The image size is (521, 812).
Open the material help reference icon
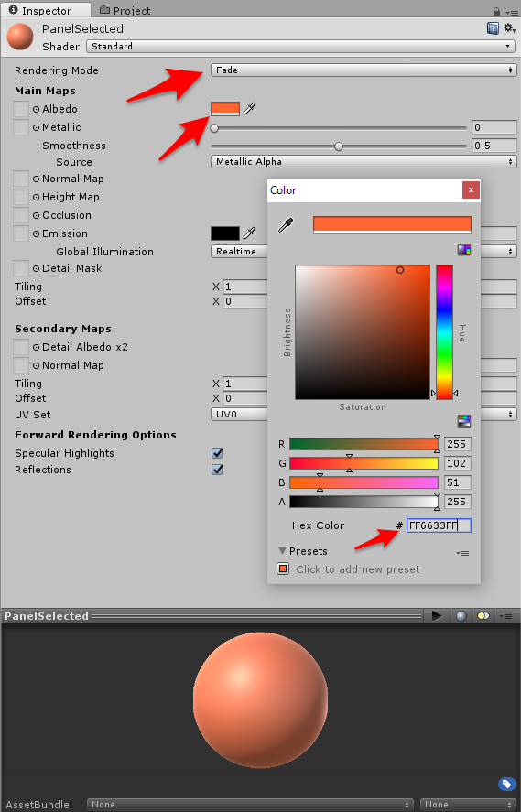(493, 28)
